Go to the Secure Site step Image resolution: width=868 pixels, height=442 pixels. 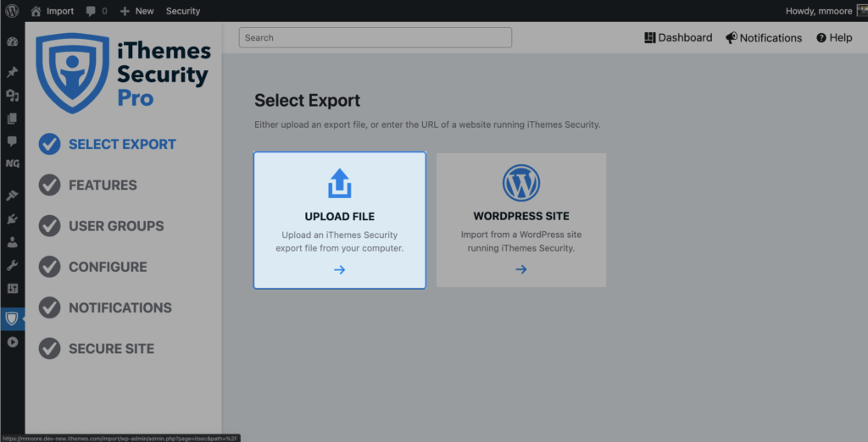[97, 349]
